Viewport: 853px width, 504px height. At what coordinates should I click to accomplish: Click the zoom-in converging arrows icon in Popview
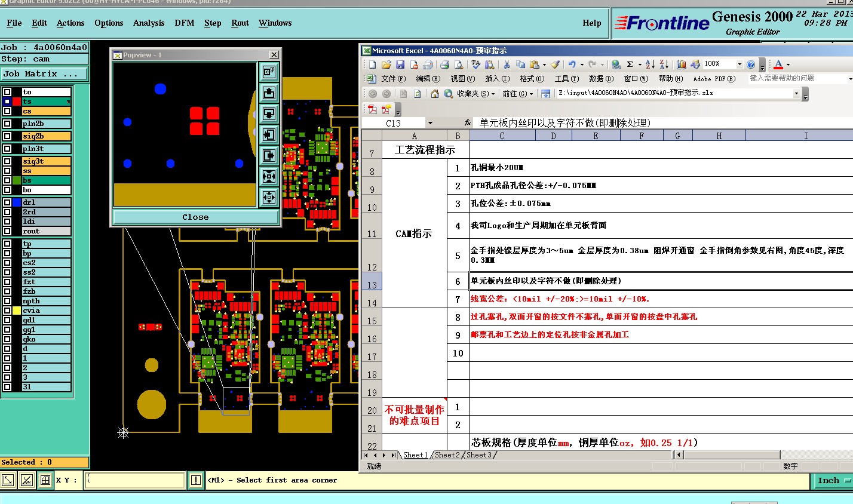pos(269,176)
